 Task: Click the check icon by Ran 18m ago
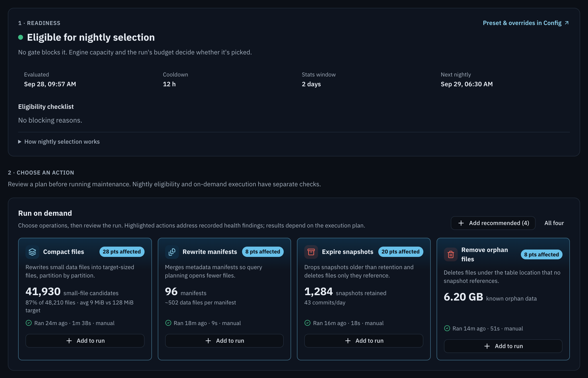point(168,323)
